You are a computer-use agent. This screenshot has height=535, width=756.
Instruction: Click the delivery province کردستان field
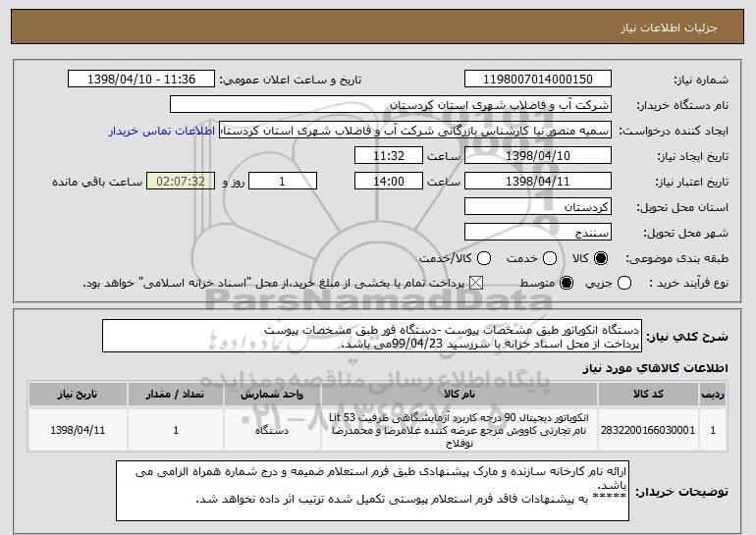coord(538,207)
